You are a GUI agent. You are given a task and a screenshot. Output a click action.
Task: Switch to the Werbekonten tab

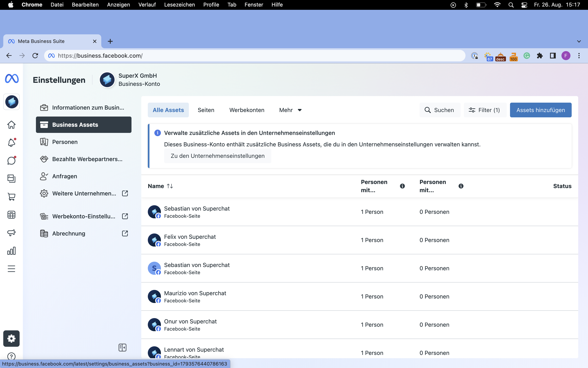pyautogui.click(x=247, y=110)
